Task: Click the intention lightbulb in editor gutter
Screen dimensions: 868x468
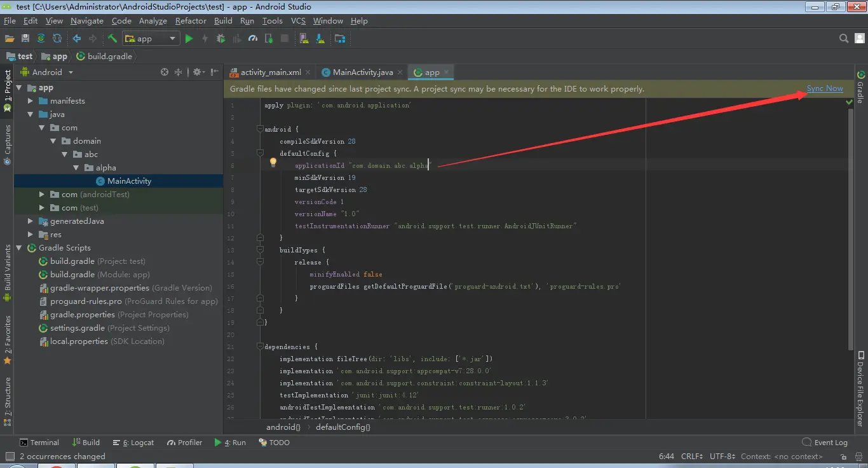Action: [273, 163]
